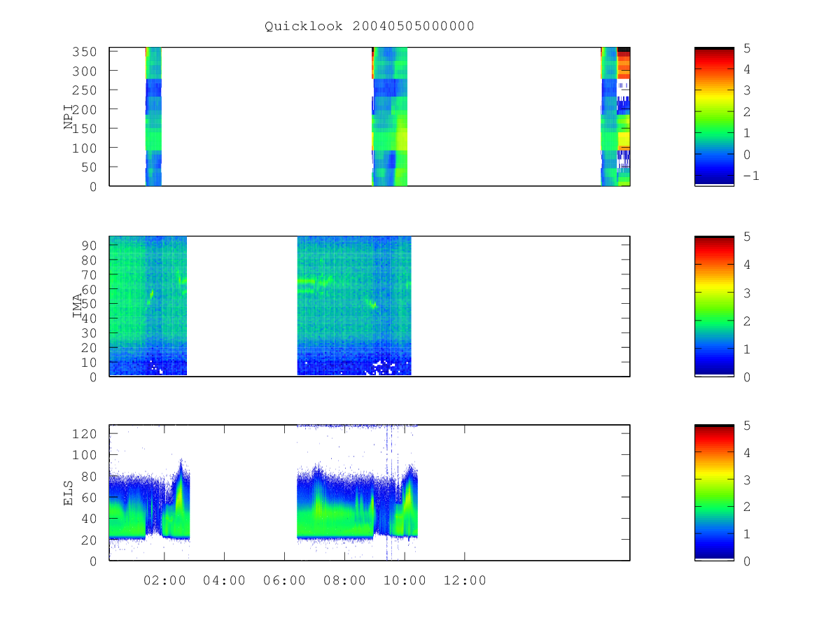This screenshot has height=630, width=840.
Task: Click the IMA data block starting 06:30
Action: (354, 306)
